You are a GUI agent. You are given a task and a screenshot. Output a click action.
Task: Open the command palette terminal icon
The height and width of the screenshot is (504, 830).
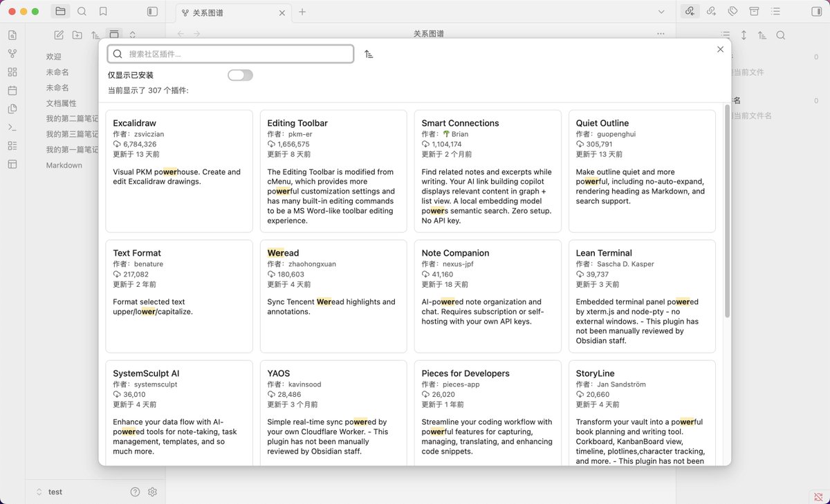click(12, 127)
